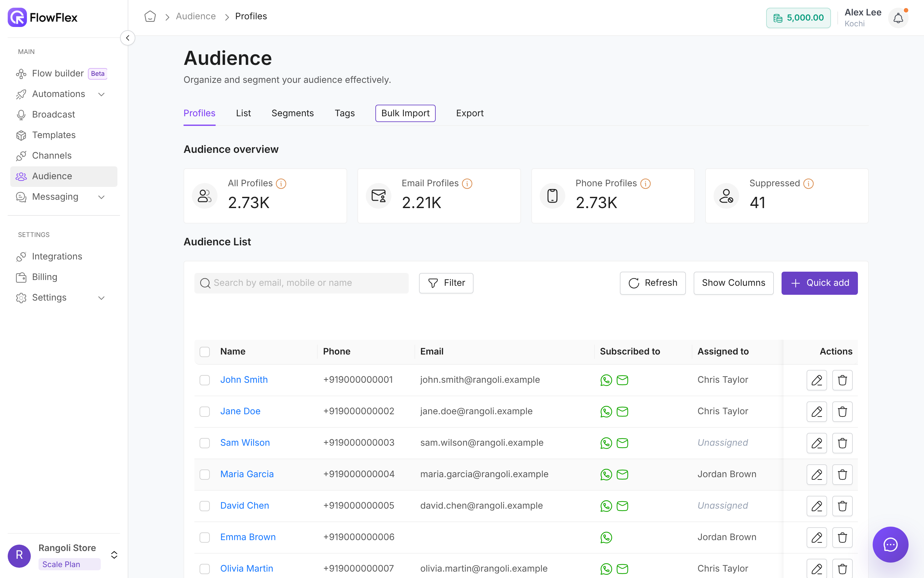Click the All Profiles overview card
The height and width of the screenshot is (578, 924).
click(265, 196)
